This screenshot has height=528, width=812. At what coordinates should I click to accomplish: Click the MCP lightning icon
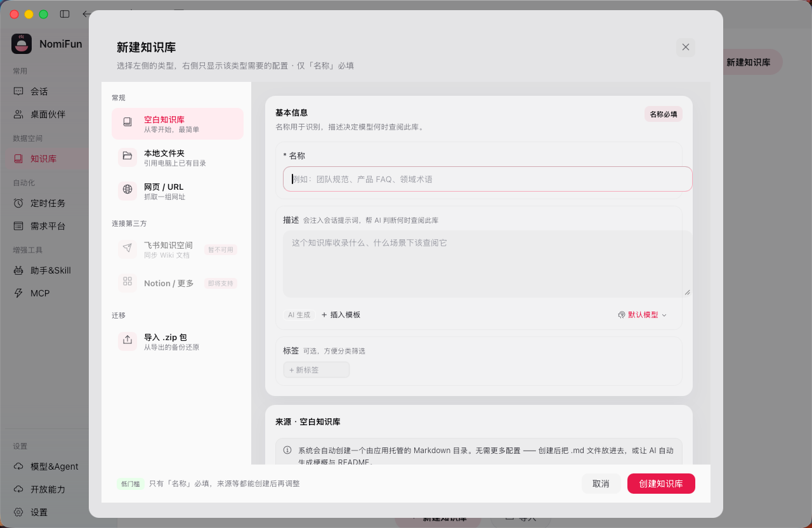pyautogui.click(x=18, y=293)
